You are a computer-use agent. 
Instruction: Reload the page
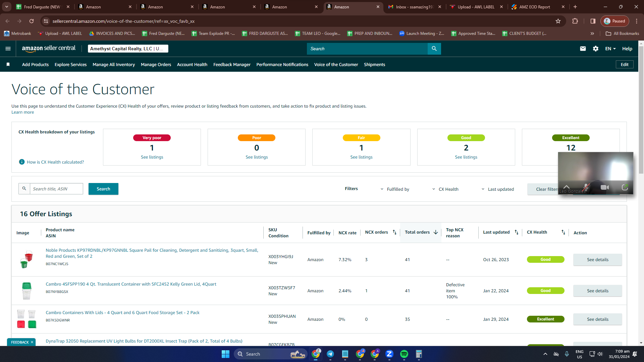point(32,21)
